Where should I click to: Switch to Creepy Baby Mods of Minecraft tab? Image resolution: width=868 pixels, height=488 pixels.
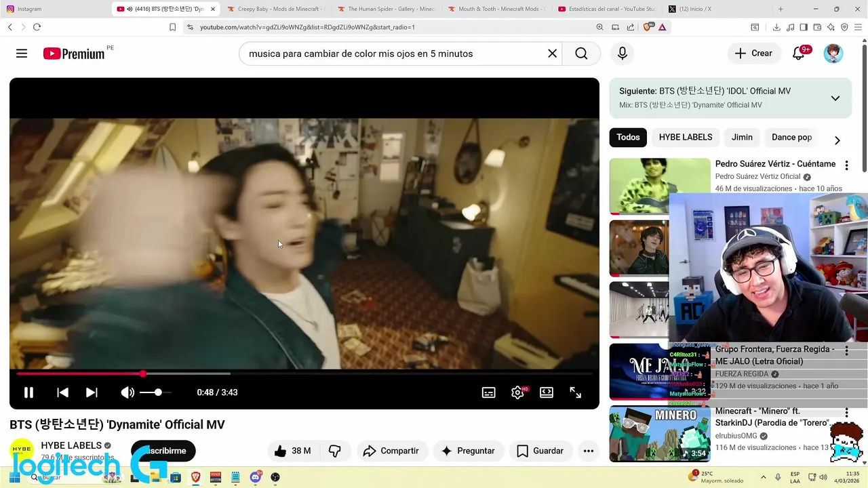(x=277, y=9)
